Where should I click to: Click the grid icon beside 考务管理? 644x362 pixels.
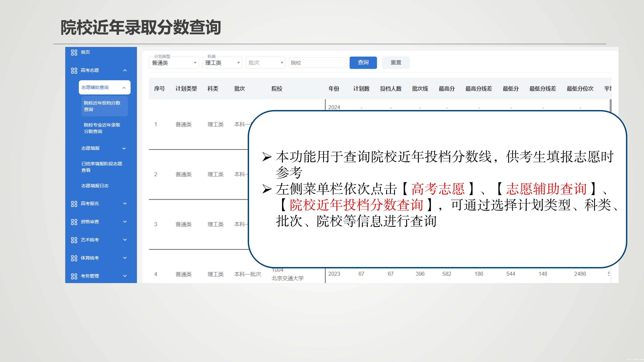pos(74,276)
